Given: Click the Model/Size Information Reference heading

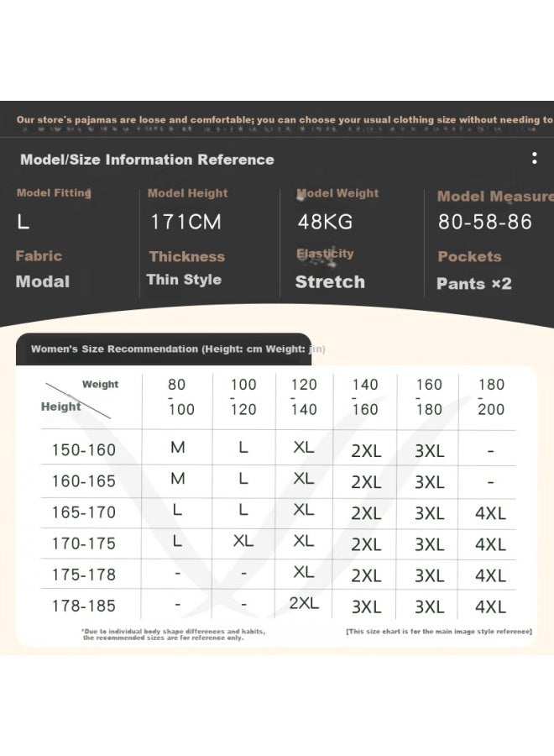Looking at the screenshot, I should 147,160.
